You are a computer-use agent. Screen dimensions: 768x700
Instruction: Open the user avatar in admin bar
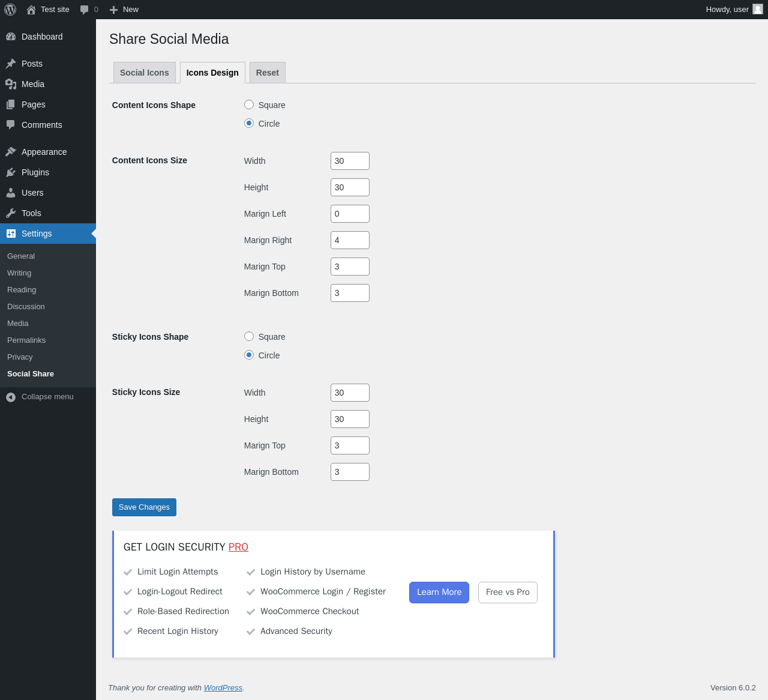pyautogui.click(x=758, y=9)
